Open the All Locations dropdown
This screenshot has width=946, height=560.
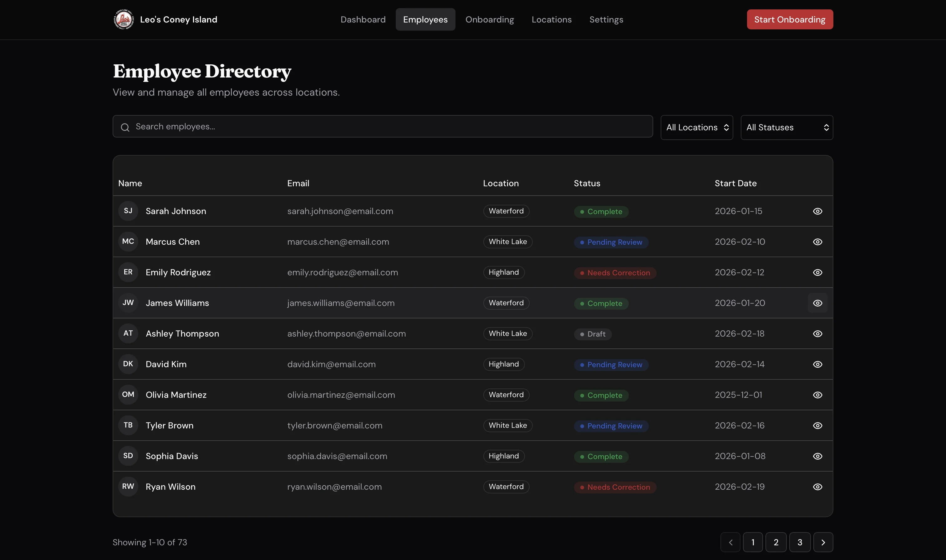pos(697,127)
